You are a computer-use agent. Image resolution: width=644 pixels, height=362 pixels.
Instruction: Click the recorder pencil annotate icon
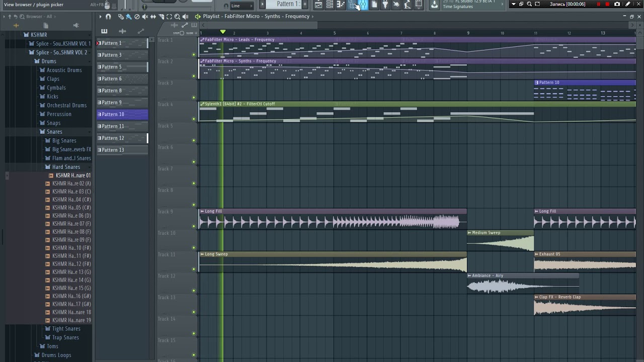tap(628, 4)
